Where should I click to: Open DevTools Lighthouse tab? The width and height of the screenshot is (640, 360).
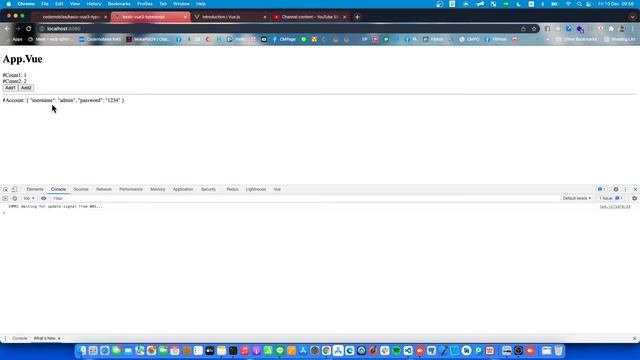point(256,189)
